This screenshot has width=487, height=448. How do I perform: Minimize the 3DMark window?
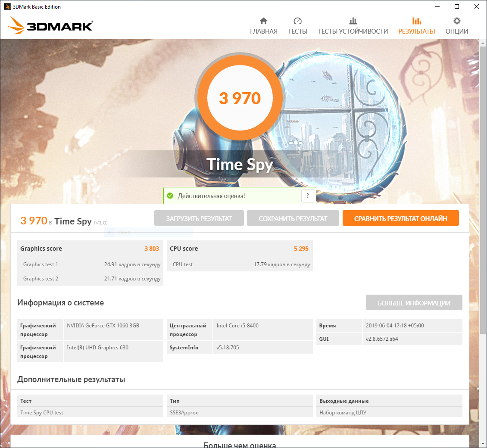[437, 6]
